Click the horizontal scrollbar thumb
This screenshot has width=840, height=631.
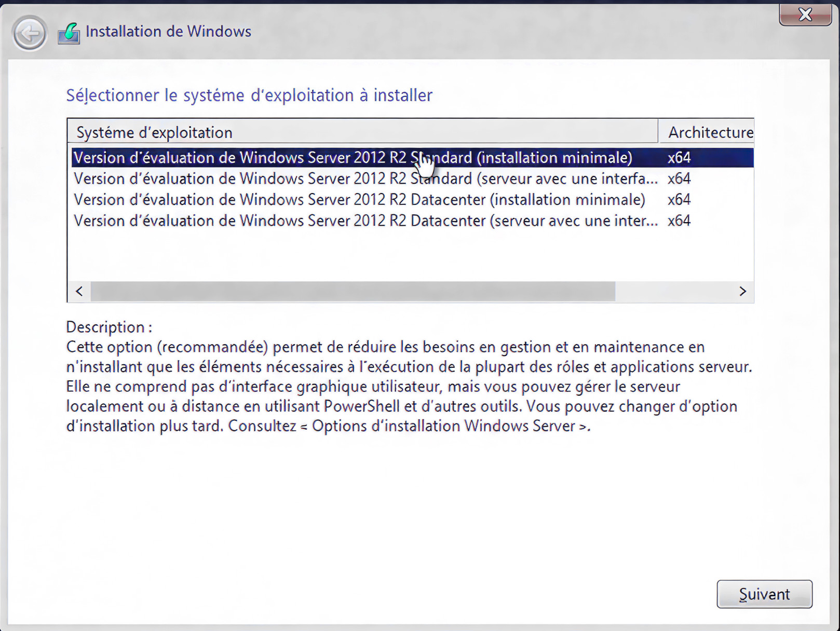pyautogui.click(x=353, y=291)
